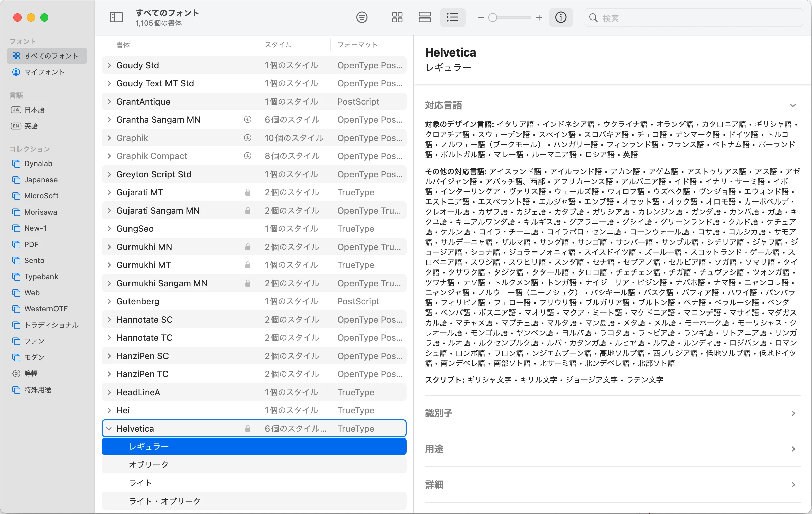Open the filter options circle icon
Viewport: 812px width, 514px height.
tap(362, 17)
